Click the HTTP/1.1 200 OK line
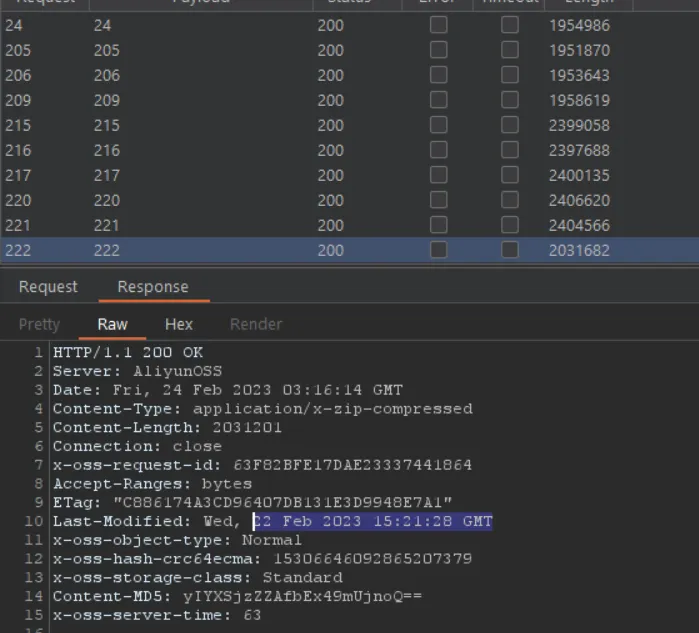699x633 pixels. pyautogui.click(x=128, y=353)
